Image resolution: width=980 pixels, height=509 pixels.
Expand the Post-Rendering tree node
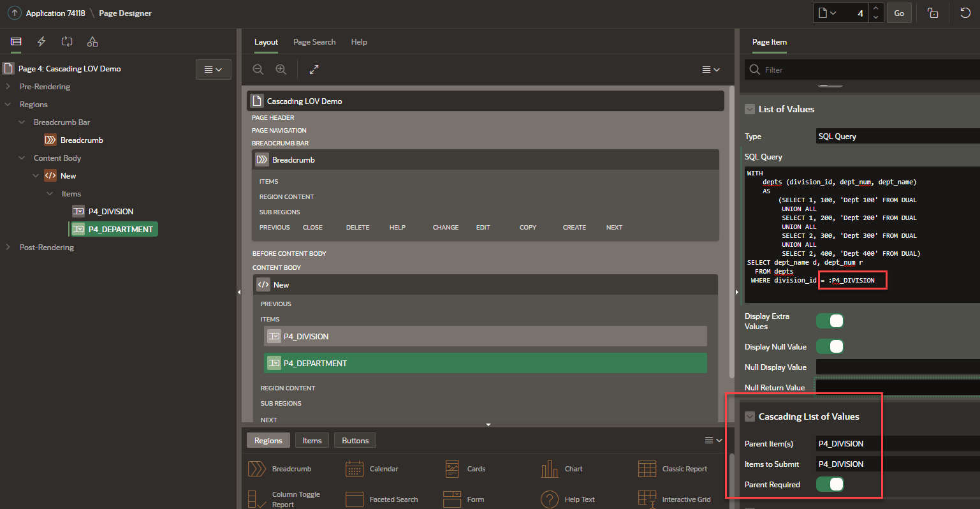(8, 247)
